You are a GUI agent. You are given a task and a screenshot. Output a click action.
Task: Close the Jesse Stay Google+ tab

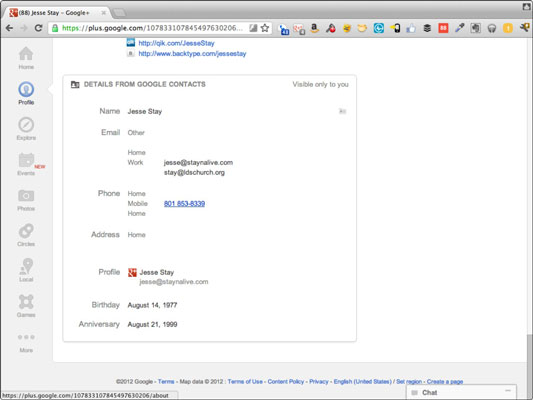(103, 13)
